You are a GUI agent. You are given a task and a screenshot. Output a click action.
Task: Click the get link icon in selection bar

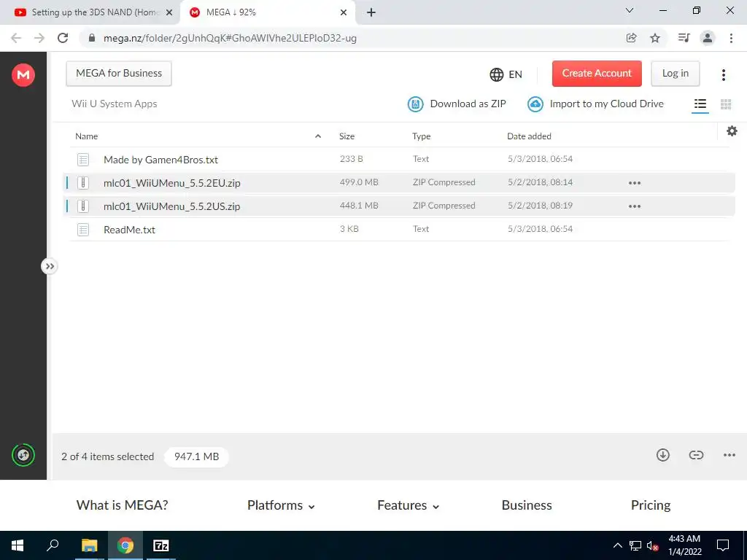click(x=696, y=455)
